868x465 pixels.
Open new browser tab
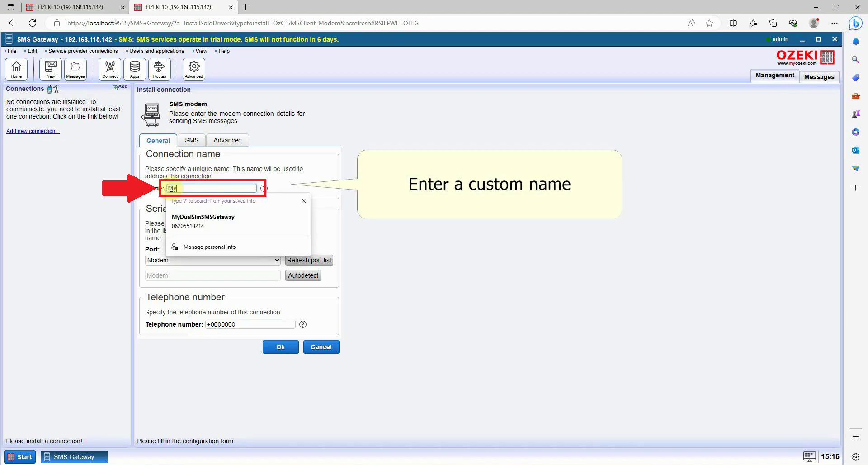[x=245, y=7]
